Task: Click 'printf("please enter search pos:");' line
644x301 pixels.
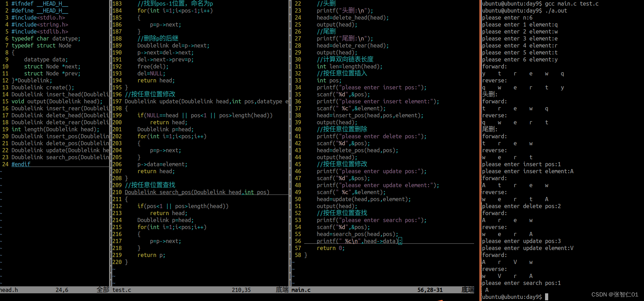Action: 372,220
